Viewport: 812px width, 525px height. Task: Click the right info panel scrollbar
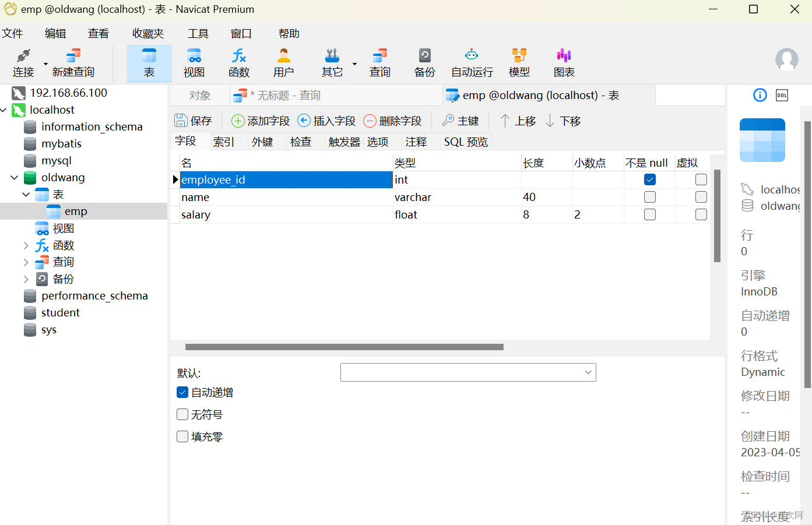point(807,254)
